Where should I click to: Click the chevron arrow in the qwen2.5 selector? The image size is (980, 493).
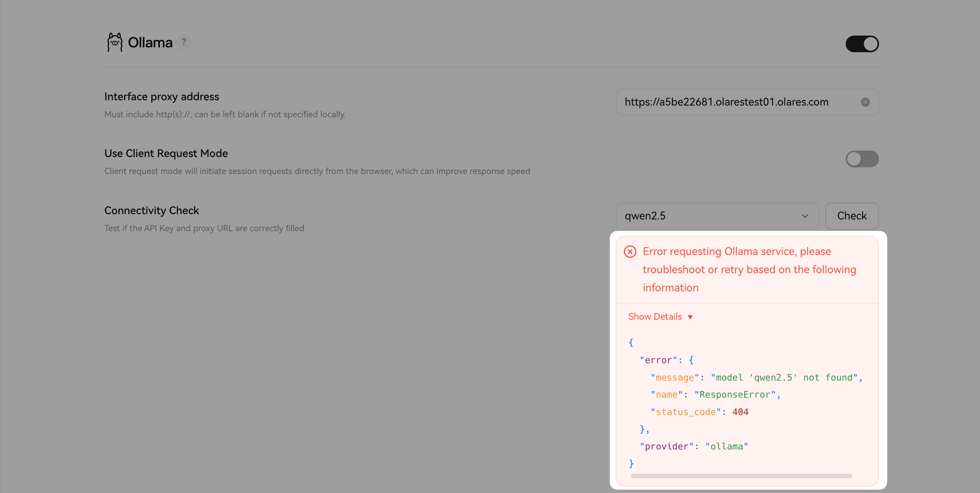coord(805,216)
